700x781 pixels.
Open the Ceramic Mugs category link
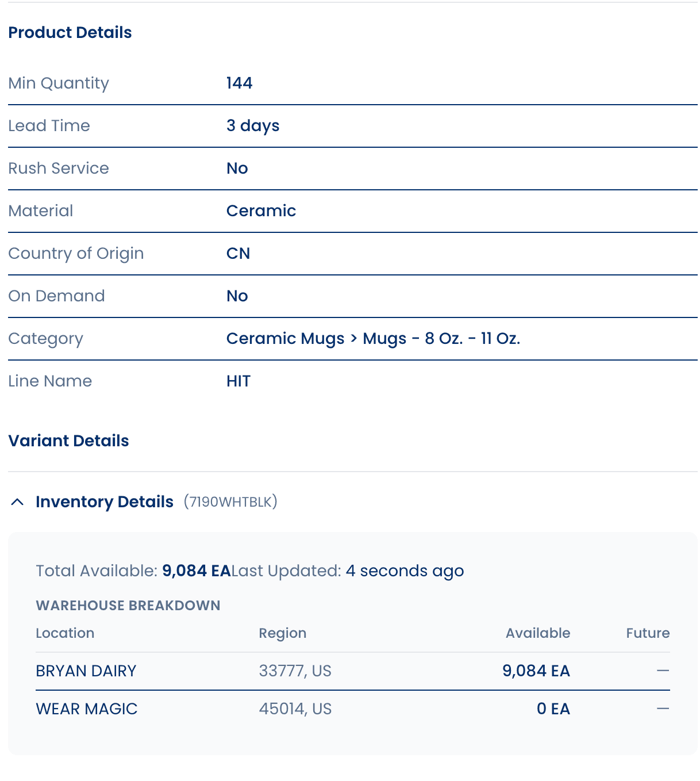285,338
